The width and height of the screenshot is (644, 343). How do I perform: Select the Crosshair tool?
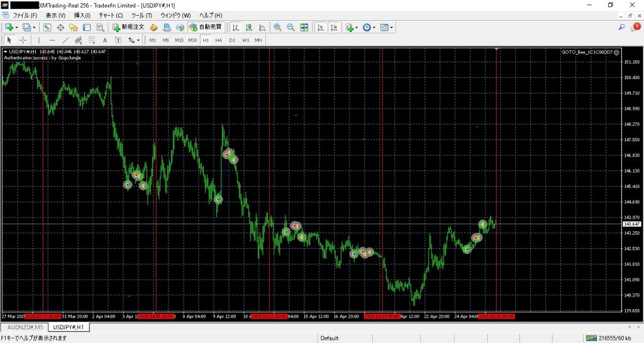coord(23,40)
